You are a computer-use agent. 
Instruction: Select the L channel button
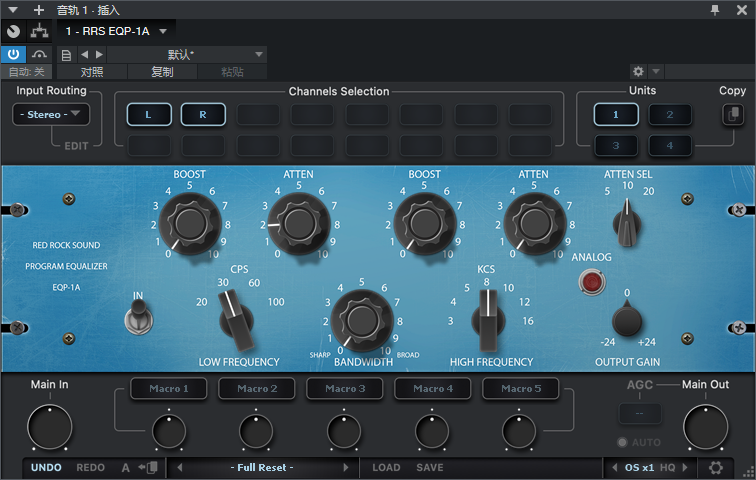(149, 115)
